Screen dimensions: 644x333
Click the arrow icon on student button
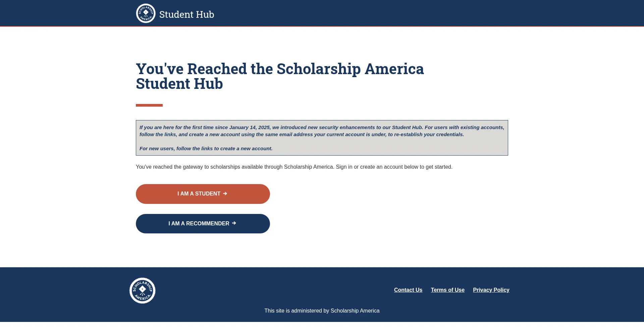225,193
